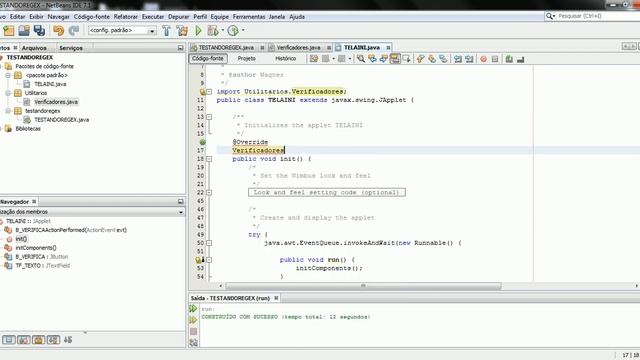Click Shift Line Right icon
The height and width of the screenshot is (360, 640).
[x=469, y=59]
